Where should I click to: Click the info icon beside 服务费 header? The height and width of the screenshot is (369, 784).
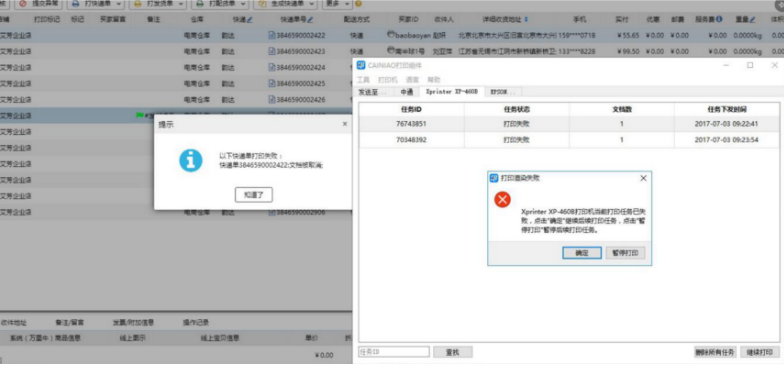click(x=718, y=20)
